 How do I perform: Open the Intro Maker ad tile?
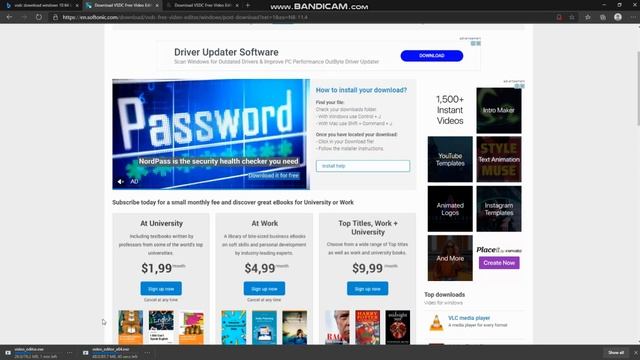pos(499,111)
